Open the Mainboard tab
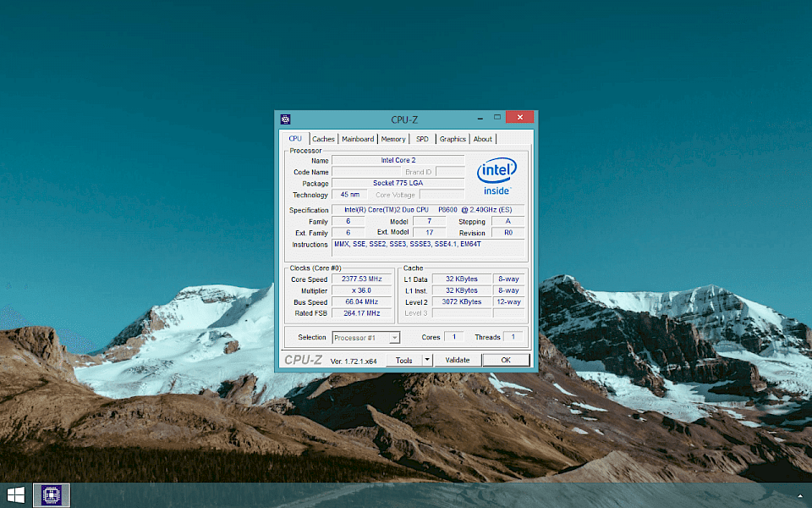Image resolution: width=812 pixels, height=508 pixels. pos(357,139)
